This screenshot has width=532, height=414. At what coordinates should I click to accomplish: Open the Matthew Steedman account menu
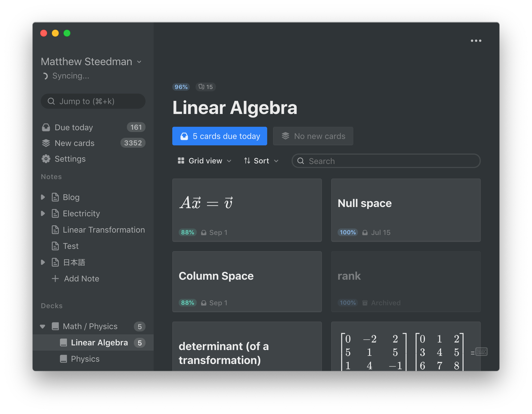pos(91,62)
